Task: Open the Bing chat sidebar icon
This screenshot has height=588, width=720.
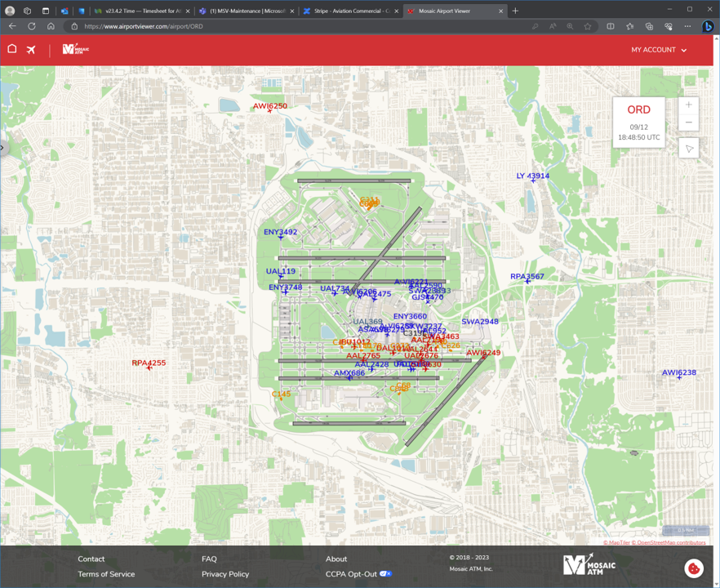Action: coord(708,27)
